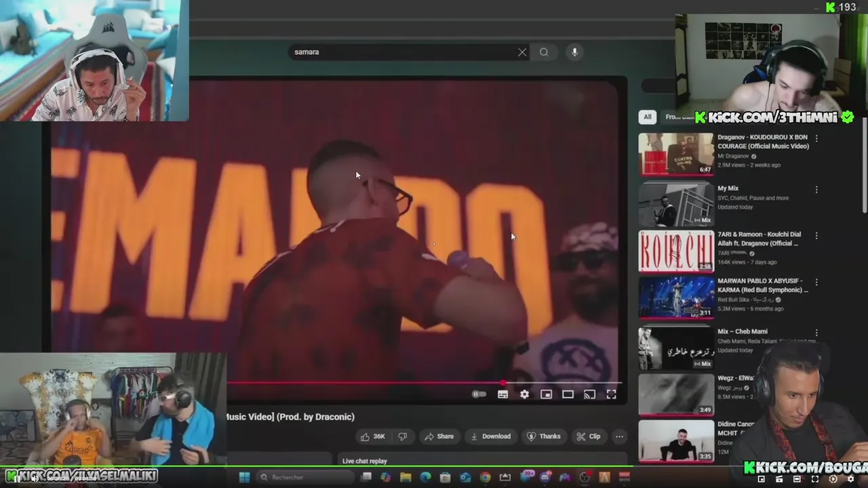Click the Download button
This screenshot has height=488, width=868.
click(x=490, y=436)
